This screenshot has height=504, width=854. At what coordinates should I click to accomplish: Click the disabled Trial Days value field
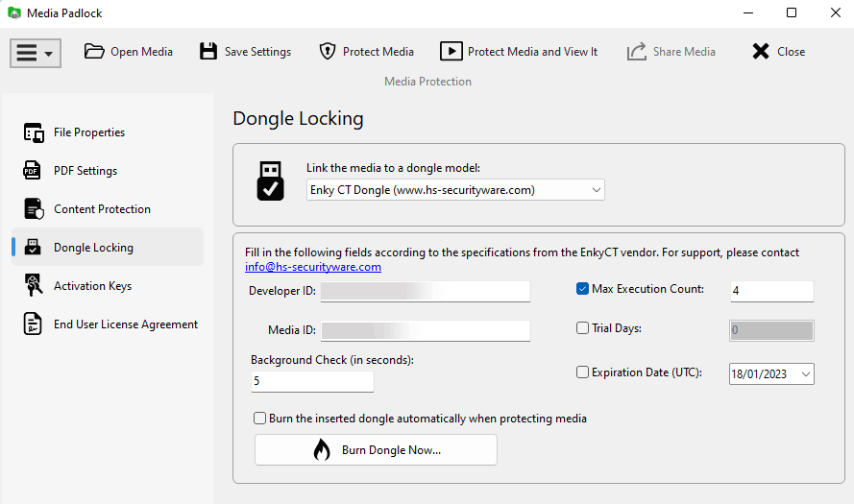click(771, 330)
